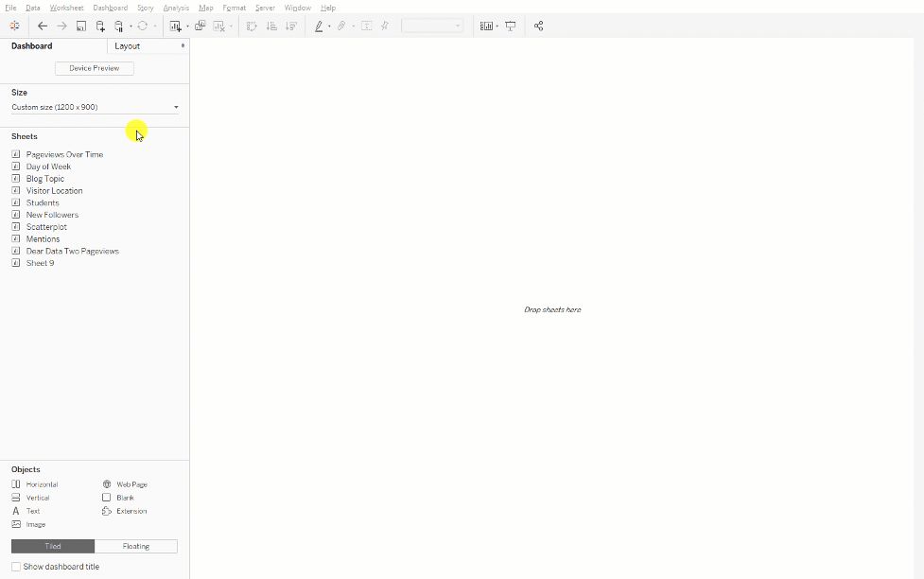Switch to the Layout tab
Viewport: 924px width, 579px height.
pos(128,46)
